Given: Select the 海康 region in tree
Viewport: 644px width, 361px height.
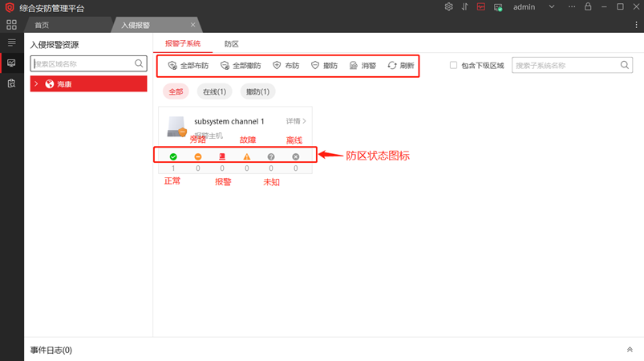Looking at the screenshot, I should click(x=88, y=83).
